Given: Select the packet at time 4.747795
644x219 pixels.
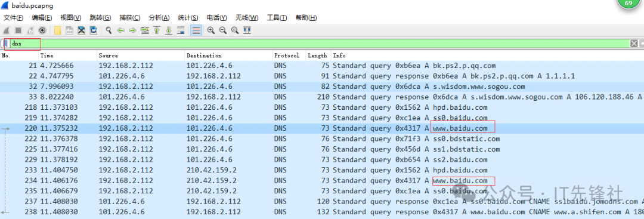Looking at the screenshot, I should (322, 76).
